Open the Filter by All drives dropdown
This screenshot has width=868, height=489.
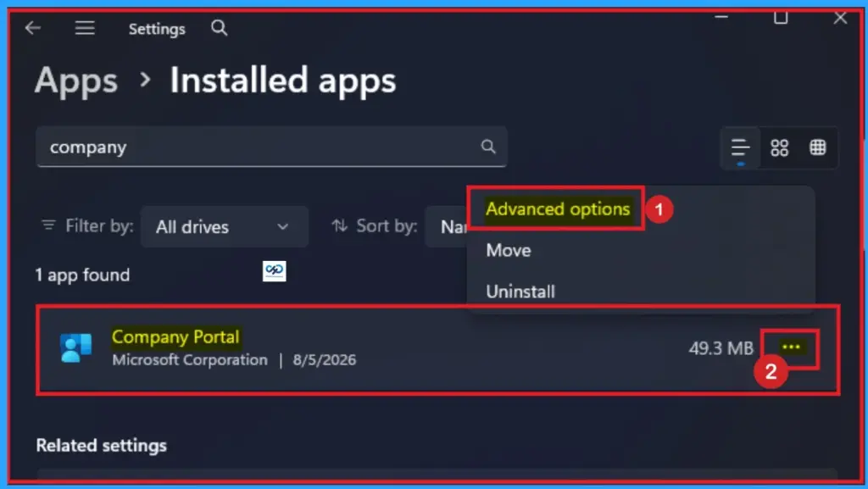pyautogui.click(x=224, y=227)
